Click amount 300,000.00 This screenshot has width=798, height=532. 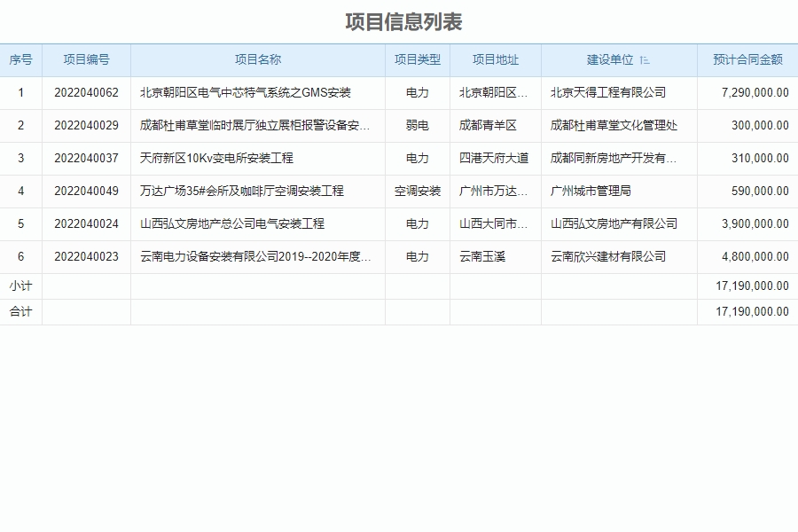click(x=761, y=125)
